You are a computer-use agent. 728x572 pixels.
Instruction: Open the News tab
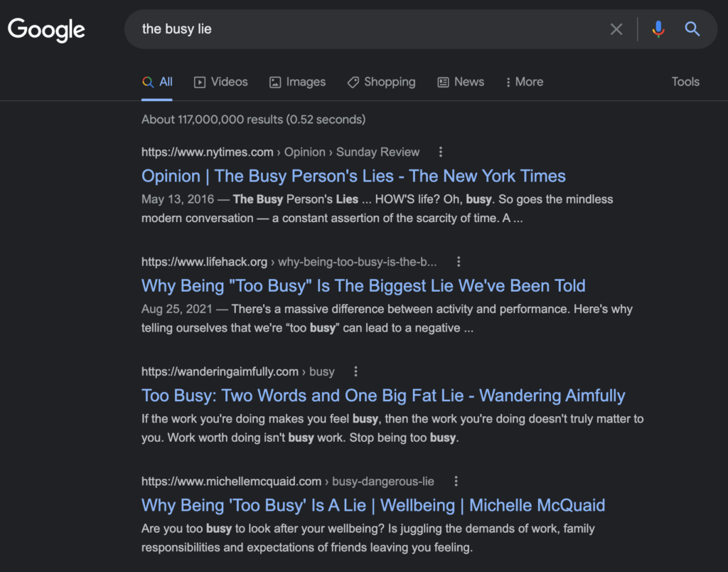[x=461, y=83]
